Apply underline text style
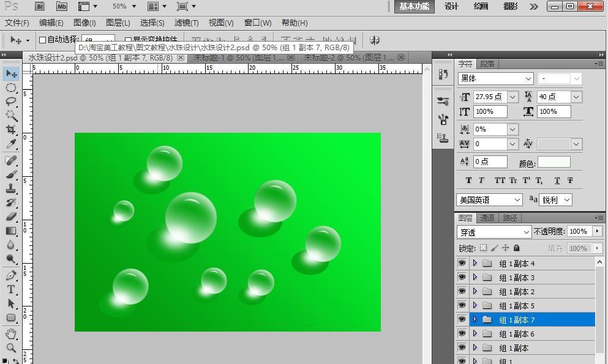The image size is (608, 364). click(x=557, y=180)
